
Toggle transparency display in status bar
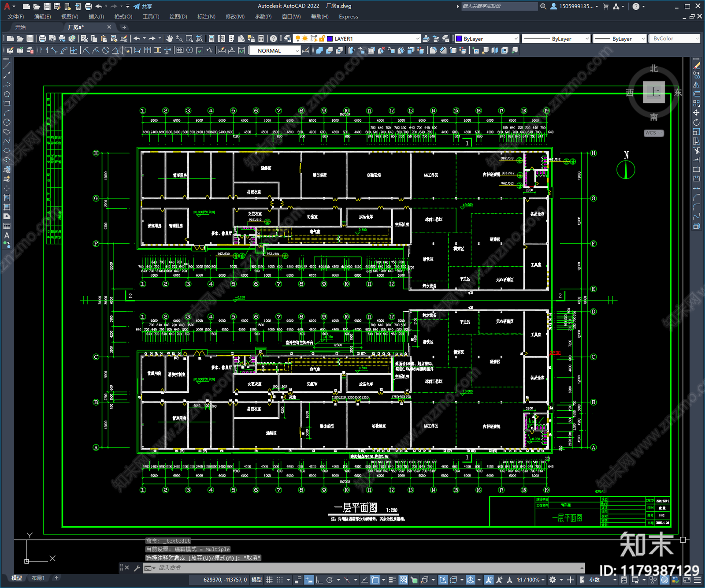click(x=403, y=580)
